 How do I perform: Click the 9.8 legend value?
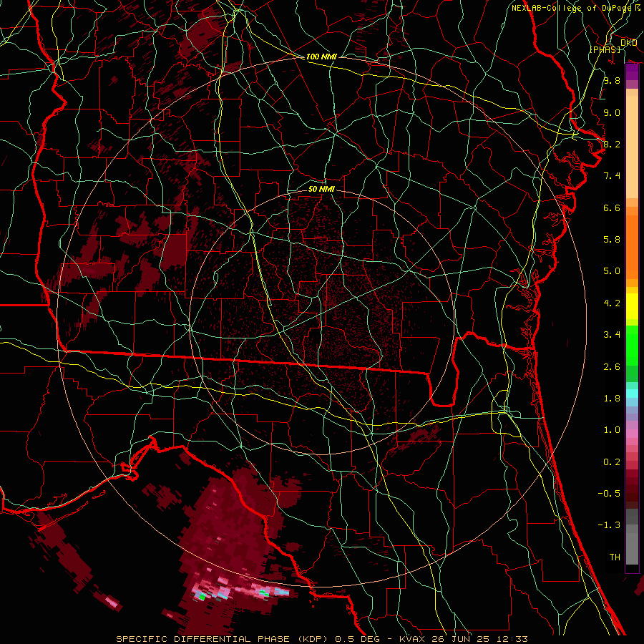612,80
